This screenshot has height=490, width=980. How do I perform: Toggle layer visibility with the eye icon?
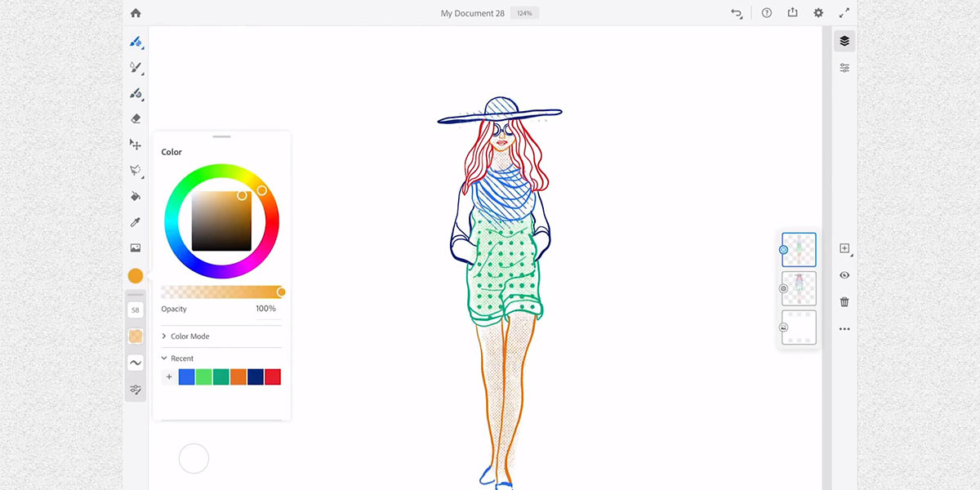844,275
